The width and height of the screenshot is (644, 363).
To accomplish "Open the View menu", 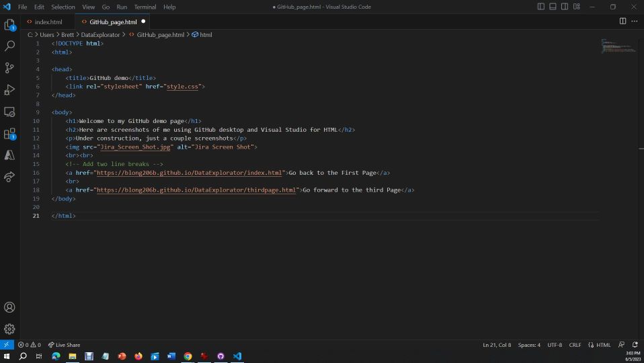I will pos(88,7).
